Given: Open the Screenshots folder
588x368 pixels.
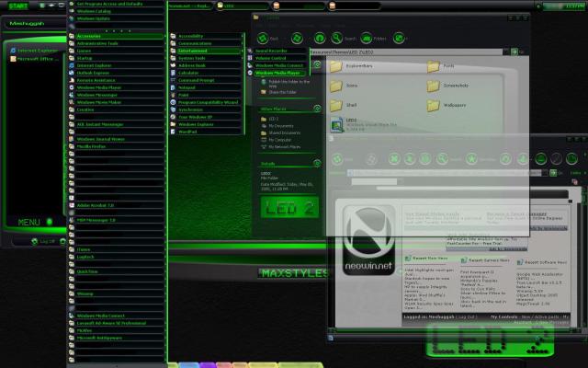Looking at the screenshot, I should pyautogui.click(x=448, y=86).
